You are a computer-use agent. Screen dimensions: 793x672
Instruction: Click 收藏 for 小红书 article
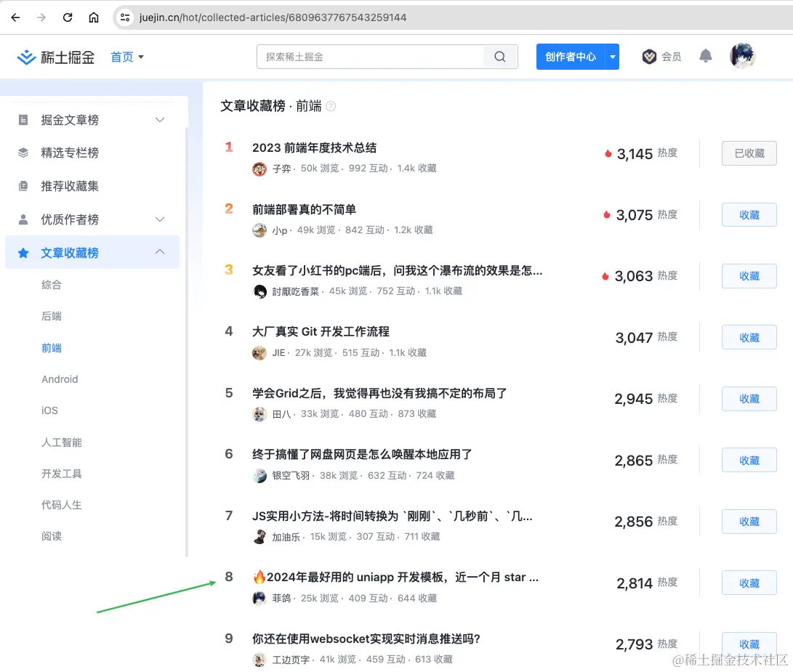(749, 276)
